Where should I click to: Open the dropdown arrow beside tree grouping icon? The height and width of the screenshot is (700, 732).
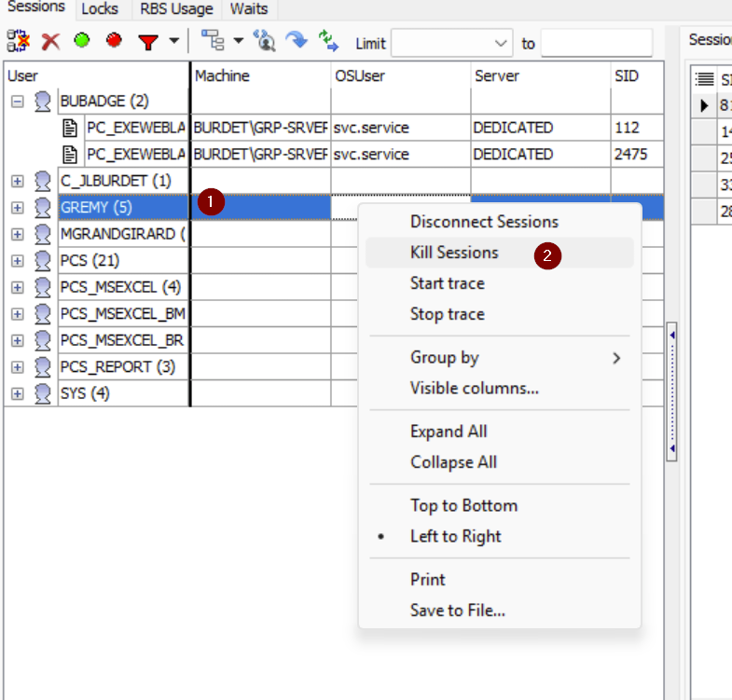pos(239,41)
